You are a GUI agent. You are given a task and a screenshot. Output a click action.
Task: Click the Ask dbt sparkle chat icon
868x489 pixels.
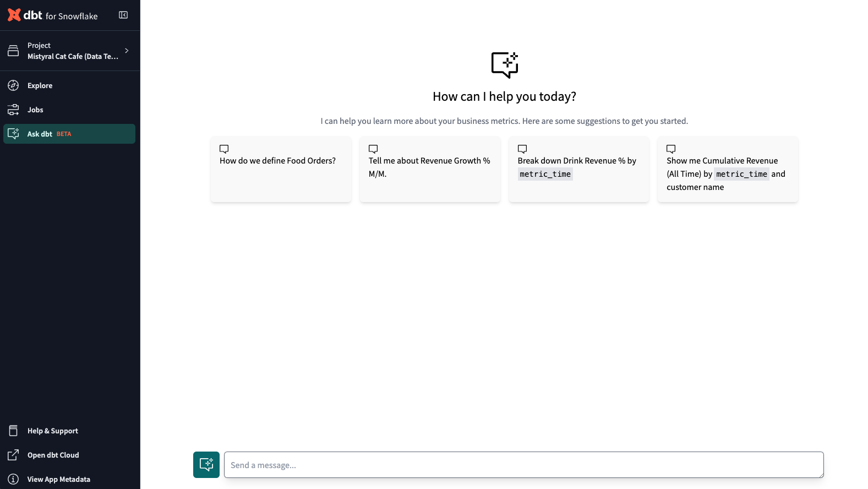click(13, 134)
